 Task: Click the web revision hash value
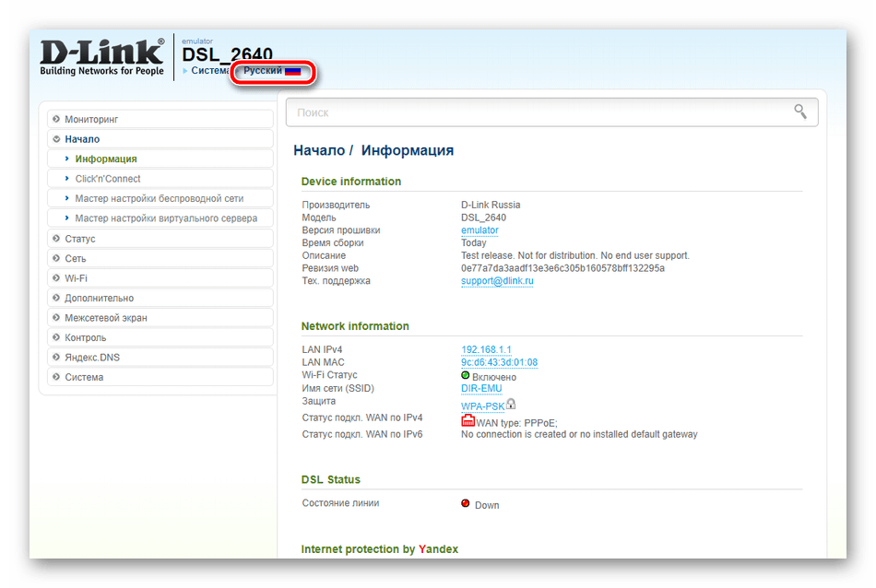562,268
